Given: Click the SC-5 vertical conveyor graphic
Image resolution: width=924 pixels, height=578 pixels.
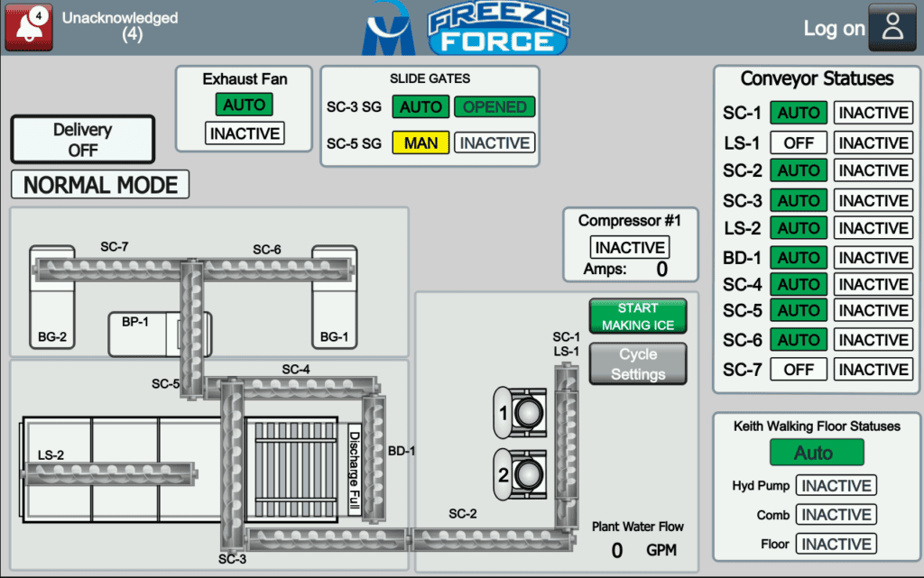Looking at the screenshot, I should pyautogui.click(x=191, y=330).
